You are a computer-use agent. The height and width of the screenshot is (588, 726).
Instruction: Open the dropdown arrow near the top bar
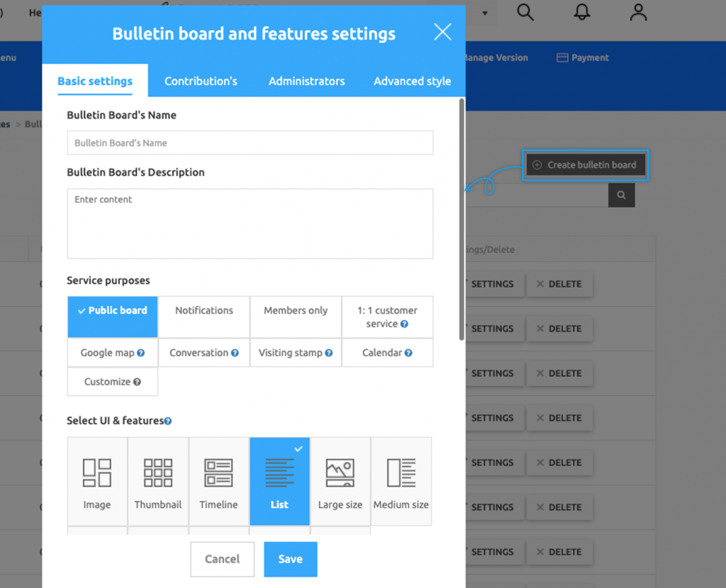click(484, 14)
